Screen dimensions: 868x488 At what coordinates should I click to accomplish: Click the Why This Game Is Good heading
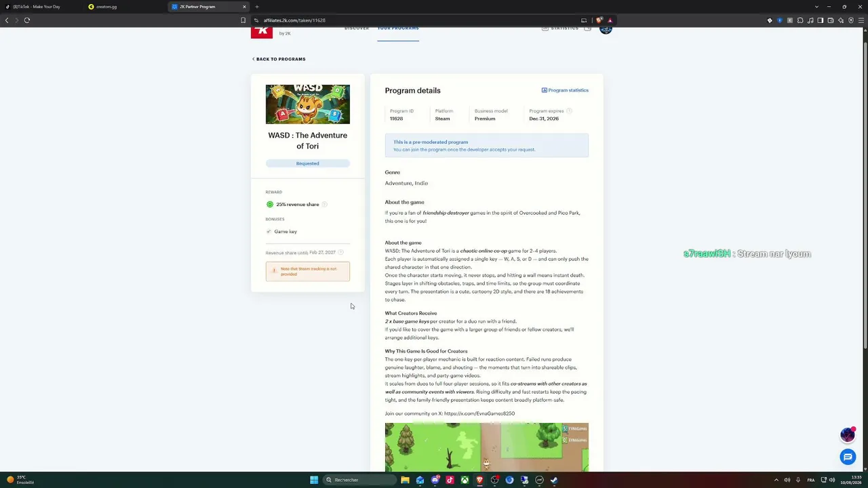tap(426, 351)
